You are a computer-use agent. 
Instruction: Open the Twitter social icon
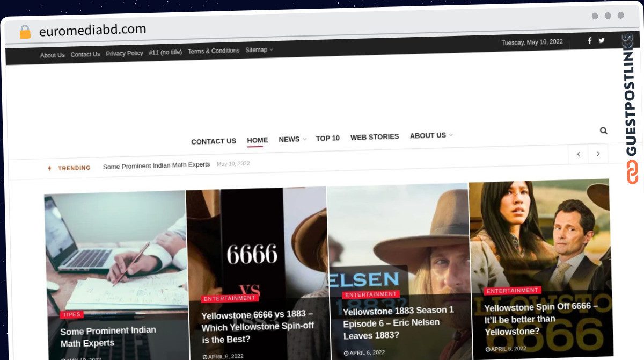coord(602,40)
